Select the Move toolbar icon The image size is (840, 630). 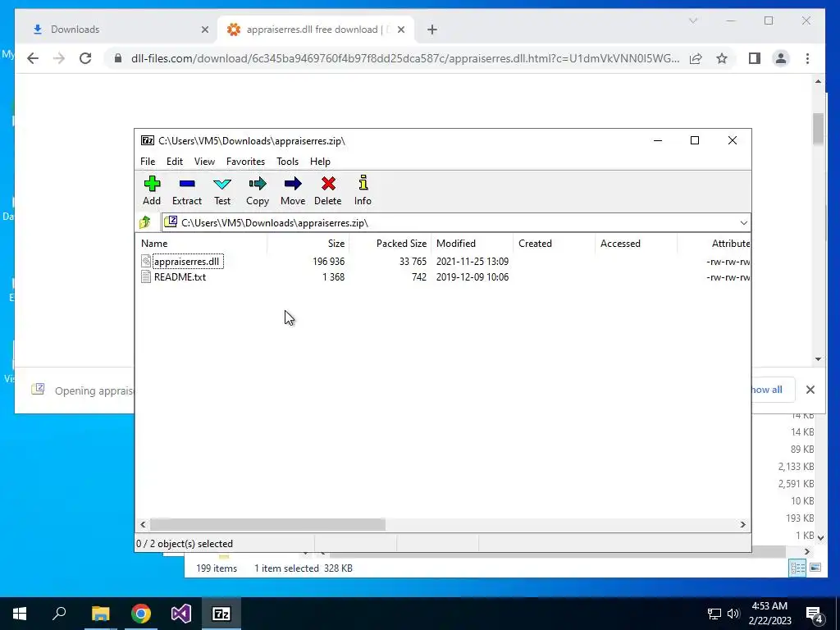pos(293,184)
